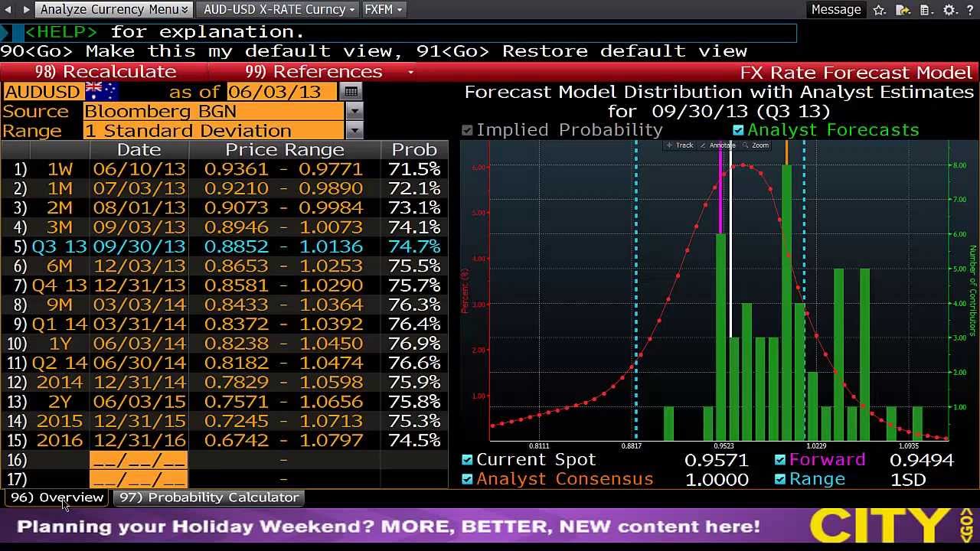Toggle the Current Spot checkbox
The width and height of the screenshot is (980, 551).
(467, 459)
